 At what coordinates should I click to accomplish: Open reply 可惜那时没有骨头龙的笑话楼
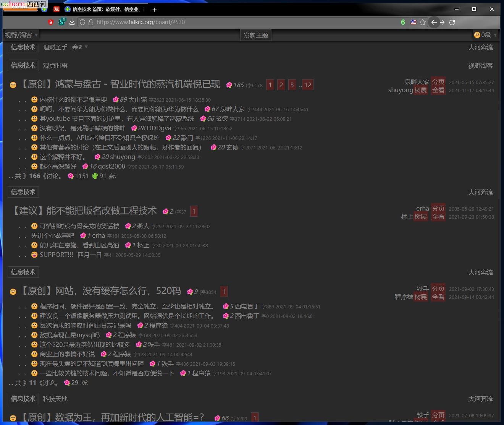(79, 226)
